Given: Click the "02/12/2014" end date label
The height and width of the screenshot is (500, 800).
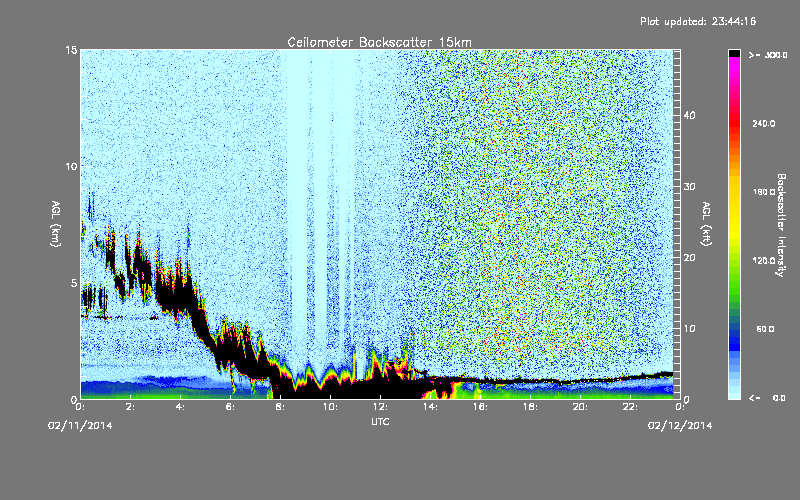Looking at the screenshot, I should point(680,426).
